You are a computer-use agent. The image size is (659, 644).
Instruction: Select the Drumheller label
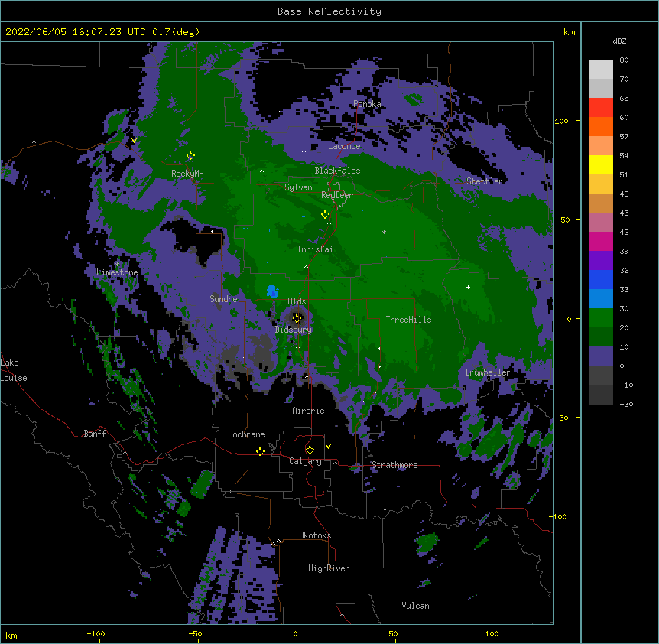point(488,372)
